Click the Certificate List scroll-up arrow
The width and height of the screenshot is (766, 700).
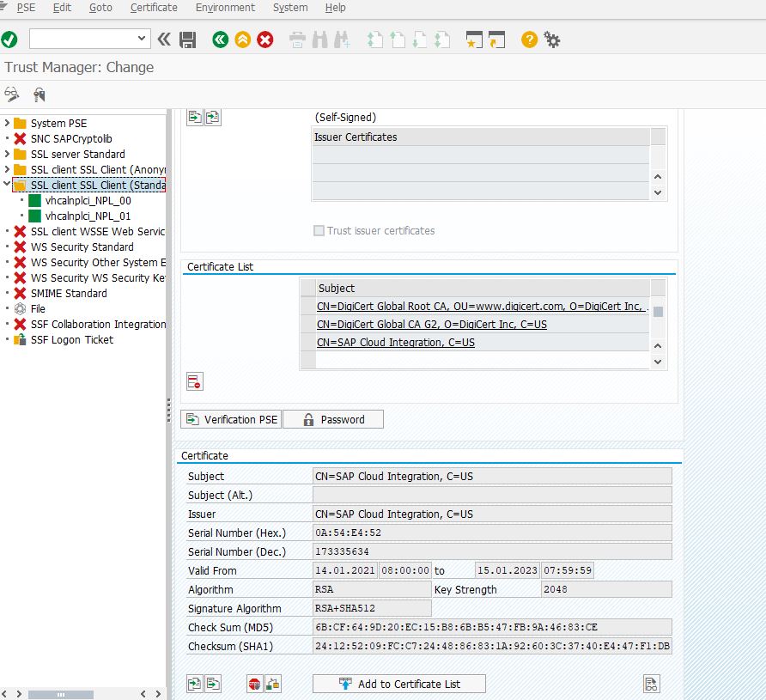(658, 346)
